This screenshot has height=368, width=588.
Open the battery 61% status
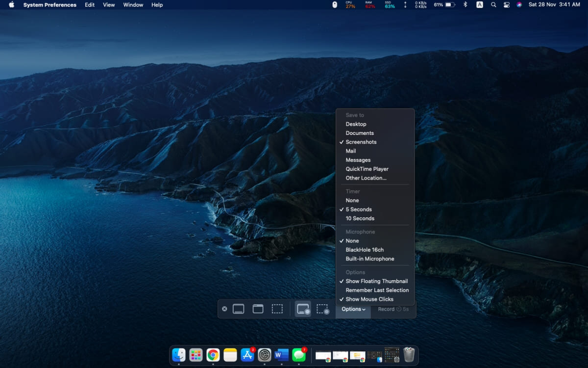click(x=444, y=5)
